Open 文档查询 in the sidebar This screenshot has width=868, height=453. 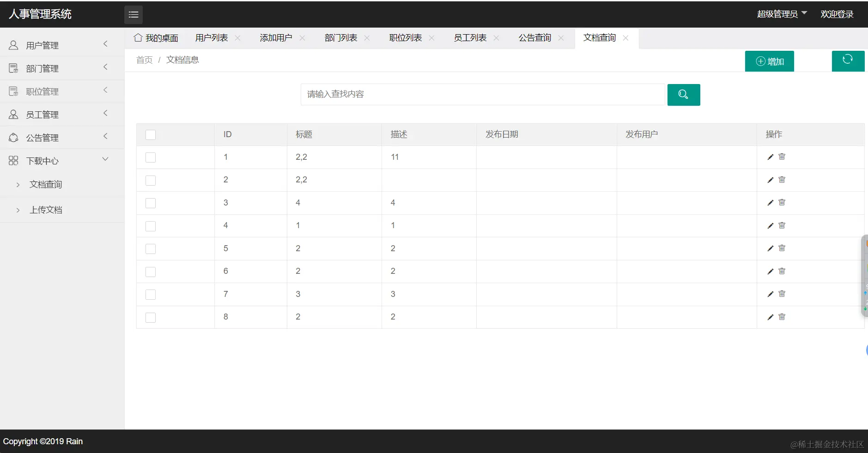click(46, 185)
